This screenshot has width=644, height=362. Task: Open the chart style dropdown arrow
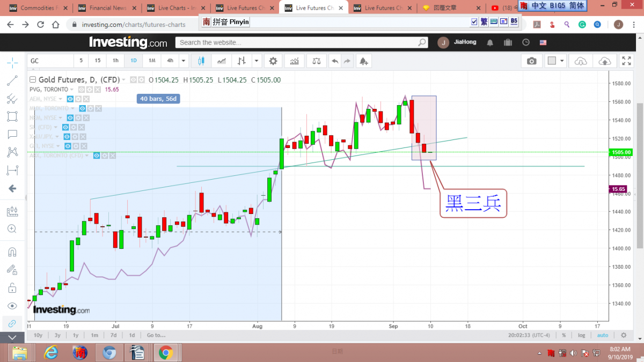[257, 61]
